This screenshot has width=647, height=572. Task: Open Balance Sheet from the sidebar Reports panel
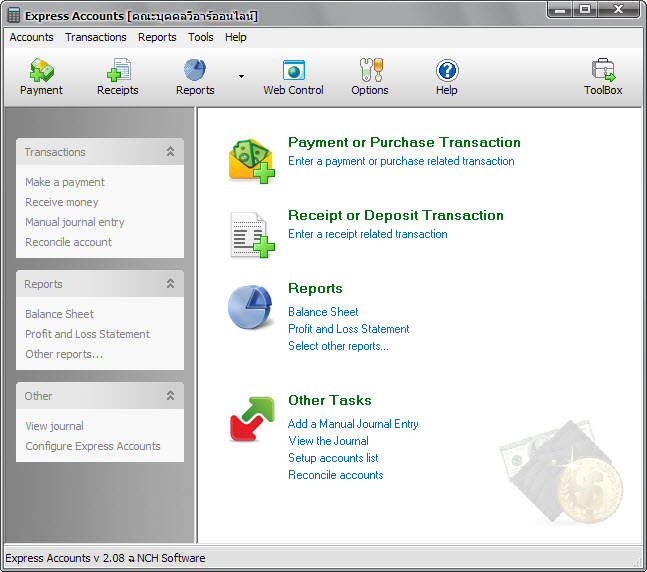tap(59, 314)
